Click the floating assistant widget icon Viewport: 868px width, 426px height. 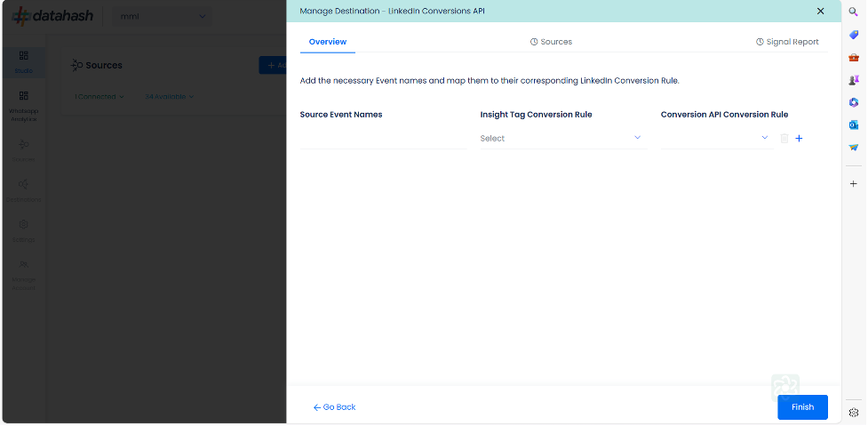pos(785,388)
